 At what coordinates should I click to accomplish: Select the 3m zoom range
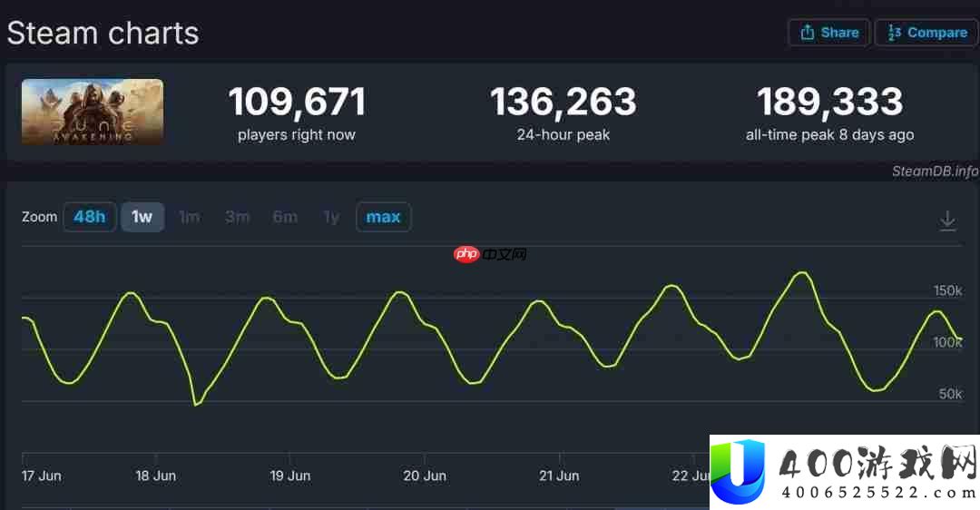point(237,217)
